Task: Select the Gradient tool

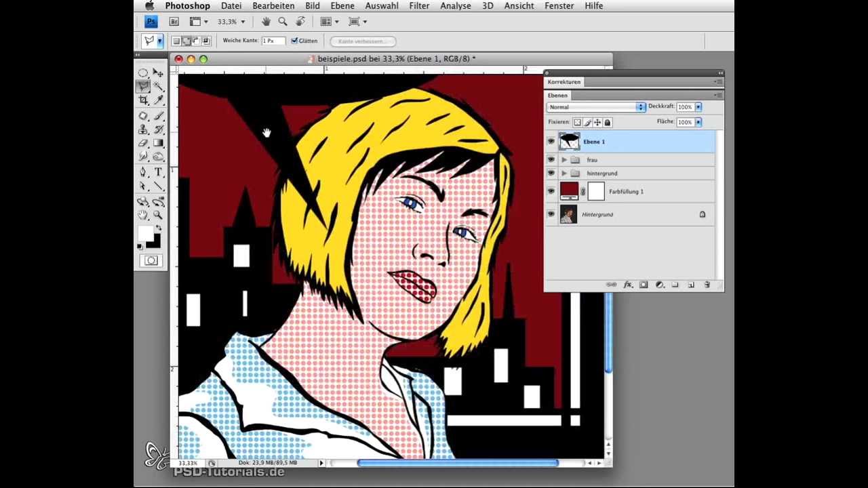Action: click(158, 143)
